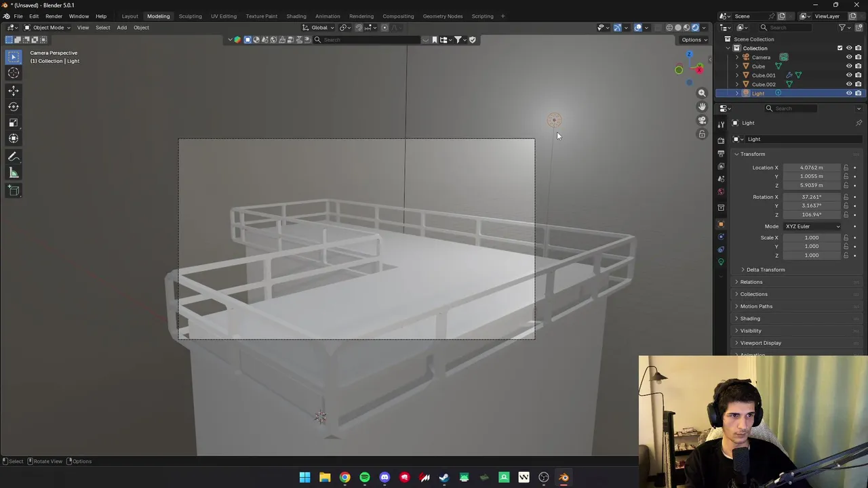Expand the Relations panel
868x488 pixels.
(x=751, y=282)
